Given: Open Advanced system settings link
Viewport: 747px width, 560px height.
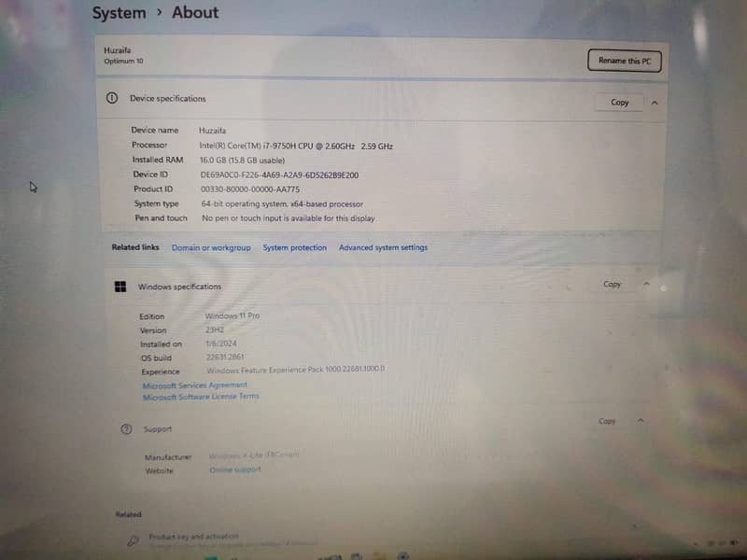Looking at the screenshot, I should [383, 247].
